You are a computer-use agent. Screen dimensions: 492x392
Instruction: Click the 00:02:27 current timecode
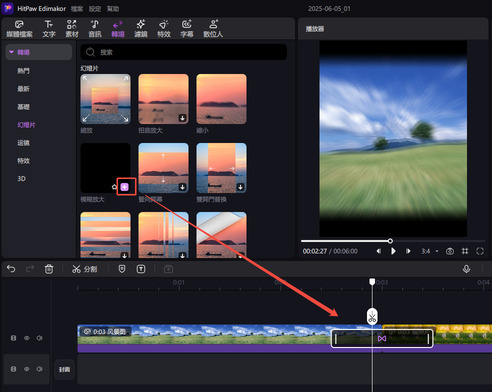pyautogui.click(x=314, y=251)
